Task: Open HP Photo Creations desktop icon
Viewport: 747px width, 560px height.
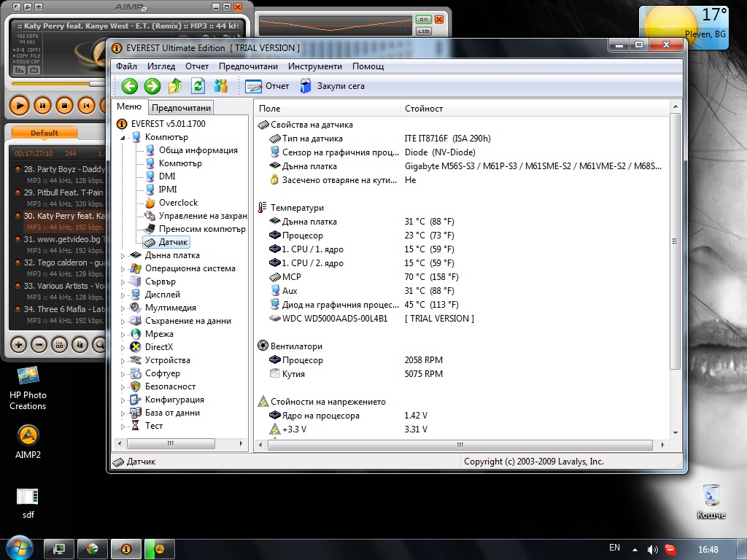Action: (28, 388)
